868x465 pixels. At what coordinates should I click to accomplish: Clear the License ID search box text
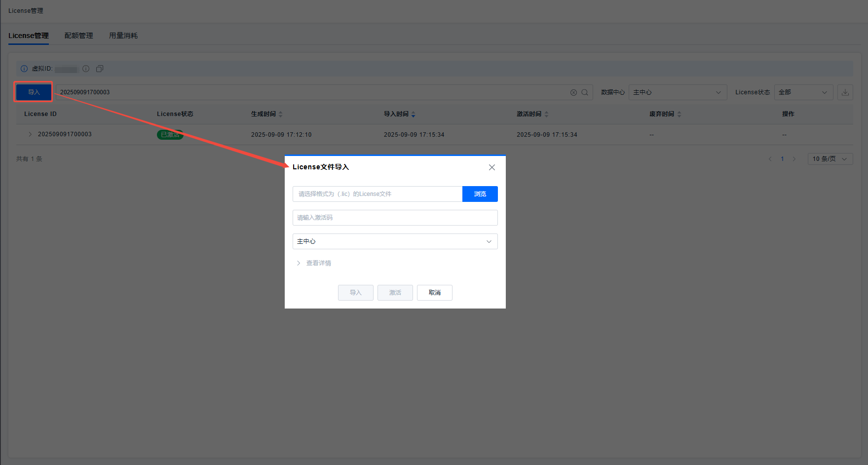(x=573, y=92)
